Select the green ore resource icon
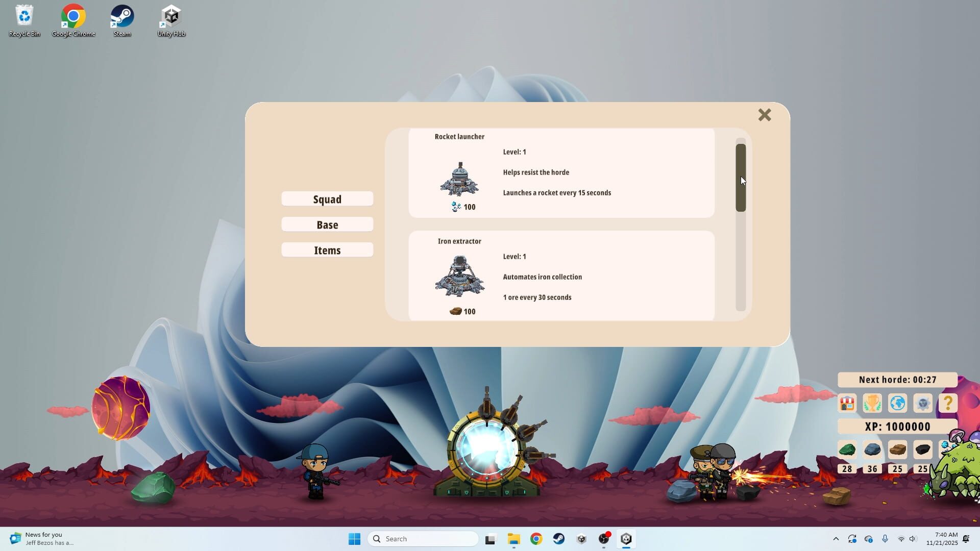Screen dimensions: 980x551 (x=847, y=449)
